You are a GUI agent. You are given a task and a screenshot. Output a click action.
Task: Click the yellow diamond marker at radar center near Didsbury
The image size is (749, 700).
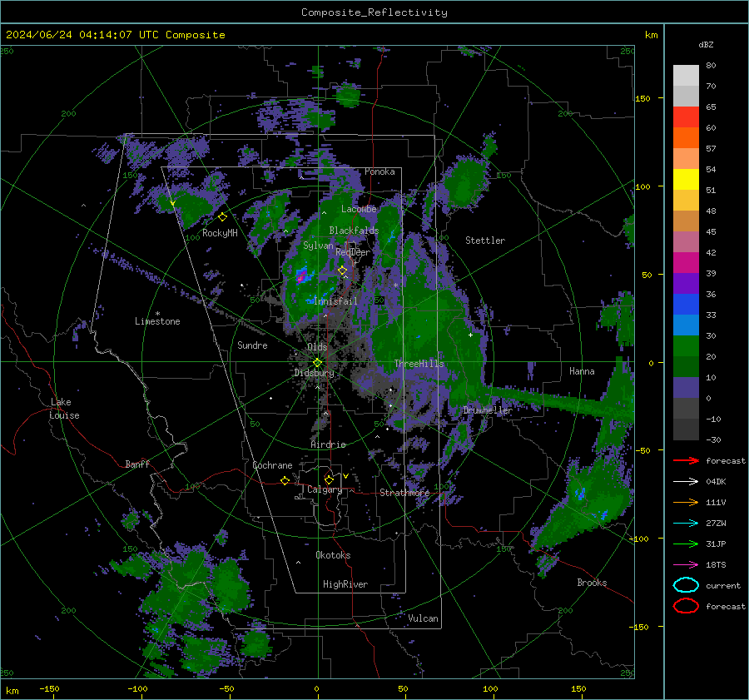click(x=317, y=363)
